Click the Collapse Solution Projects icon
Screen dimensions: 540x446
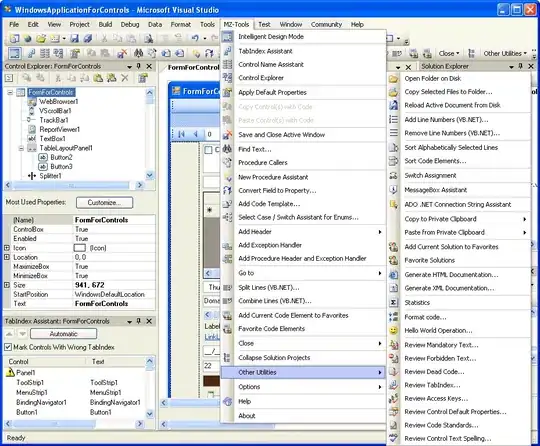[227, 357]
